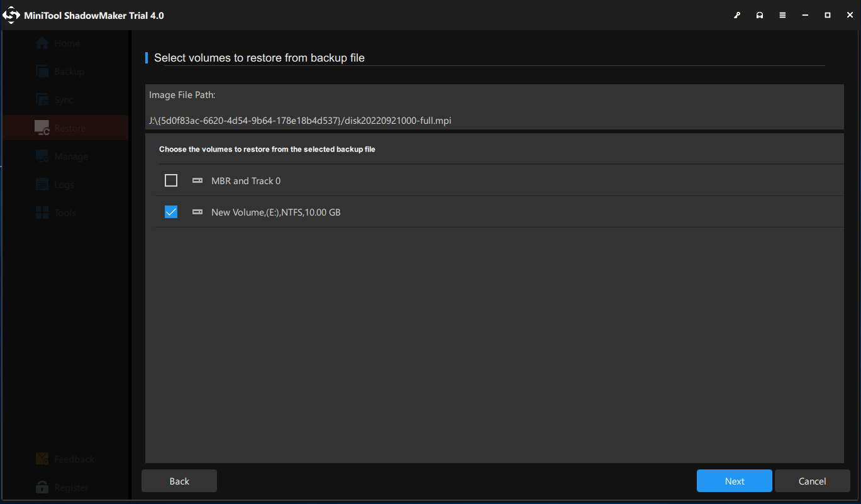Viewport: 861px width, 504px height.
Task: Click the 'Image File Path:' label
Action: (182, 95)
